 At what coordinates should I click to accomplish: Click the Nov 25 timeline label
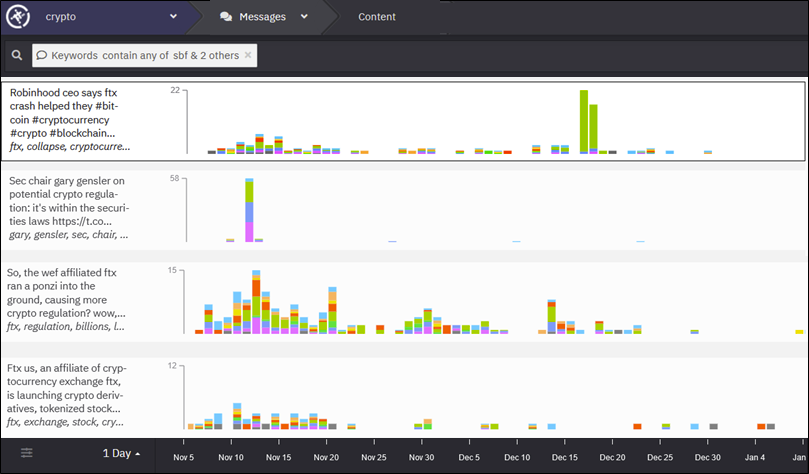point(374,457)
